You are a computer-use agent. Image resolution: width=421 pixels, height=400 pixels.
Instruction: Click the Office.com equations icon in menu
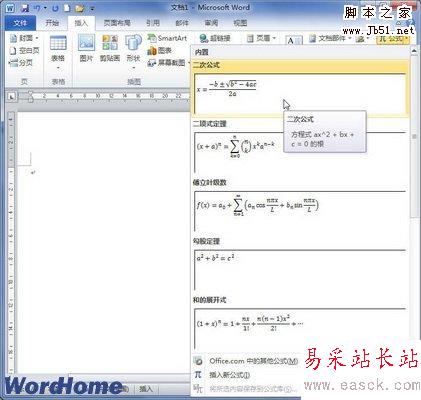click(x=198, y=361)
